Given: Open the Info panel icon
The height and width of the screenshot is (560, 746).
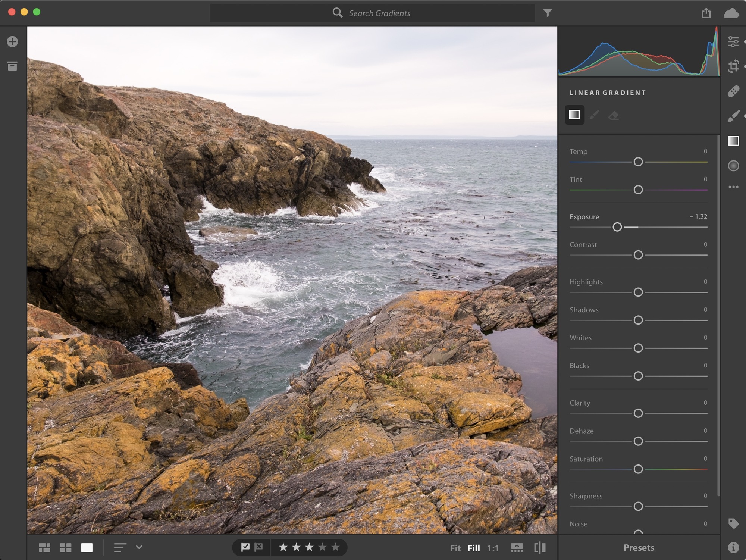Looking at the screenshot, I should click(x=733, y=547).
